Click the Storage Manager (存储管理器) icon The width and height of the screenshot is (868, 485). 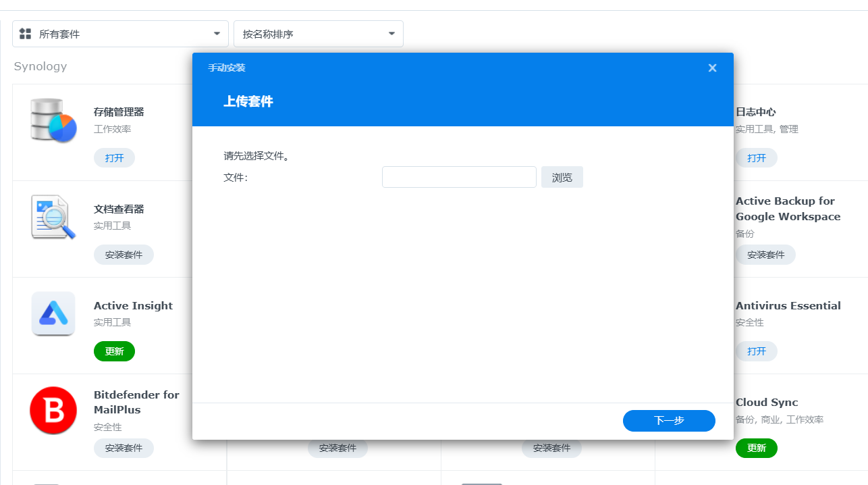point(53,120)
